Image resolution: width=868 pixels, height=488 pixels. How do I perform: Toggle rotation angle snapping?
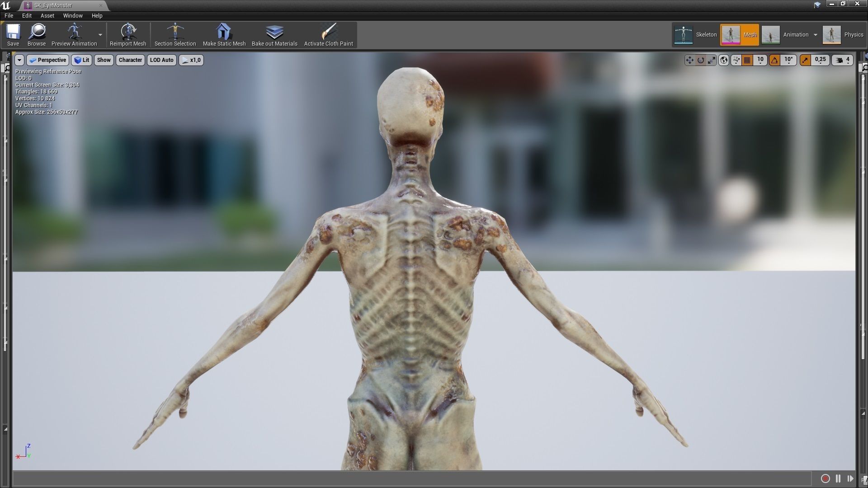pos(775,60)
